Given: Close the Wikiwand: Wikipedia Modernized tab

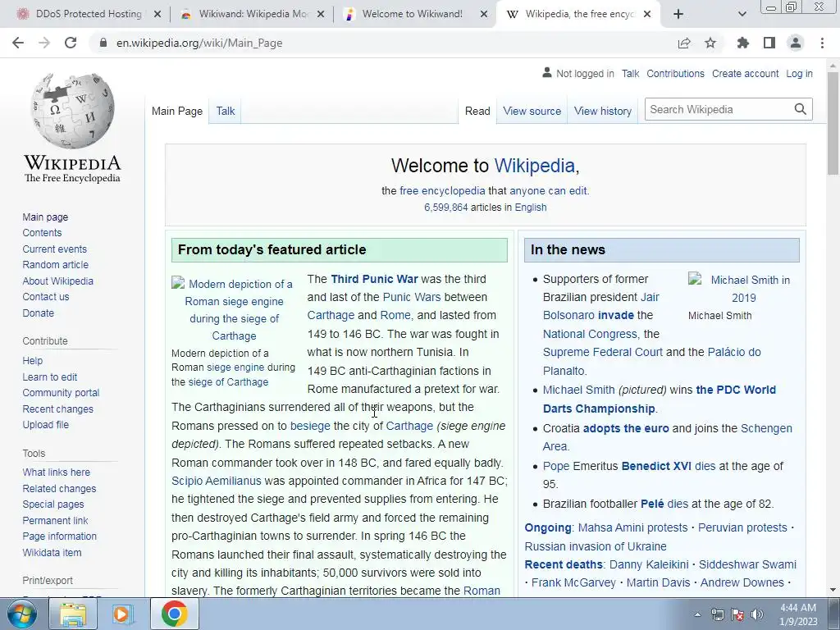Looking at the screenshot, I should (321, 14).
